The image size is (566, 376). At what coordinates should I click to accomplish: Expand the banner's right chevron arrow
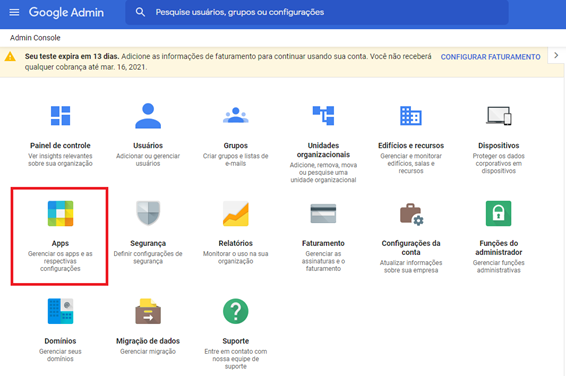556,55
